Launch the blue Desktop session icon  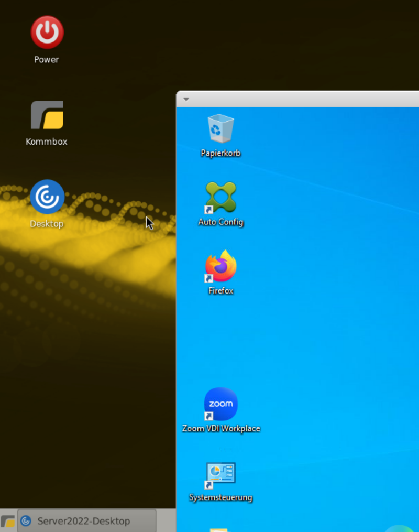click(47, 197)
